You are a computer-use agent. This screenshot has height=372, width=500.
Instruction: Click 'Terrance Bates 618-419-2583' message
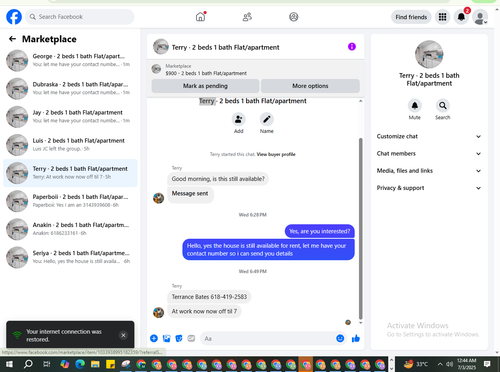pos(209,297)
